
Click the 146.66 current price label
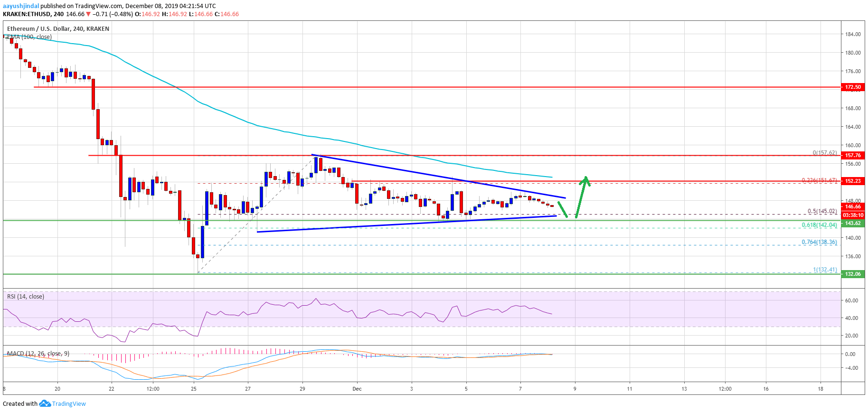click(x=853, y=206)
